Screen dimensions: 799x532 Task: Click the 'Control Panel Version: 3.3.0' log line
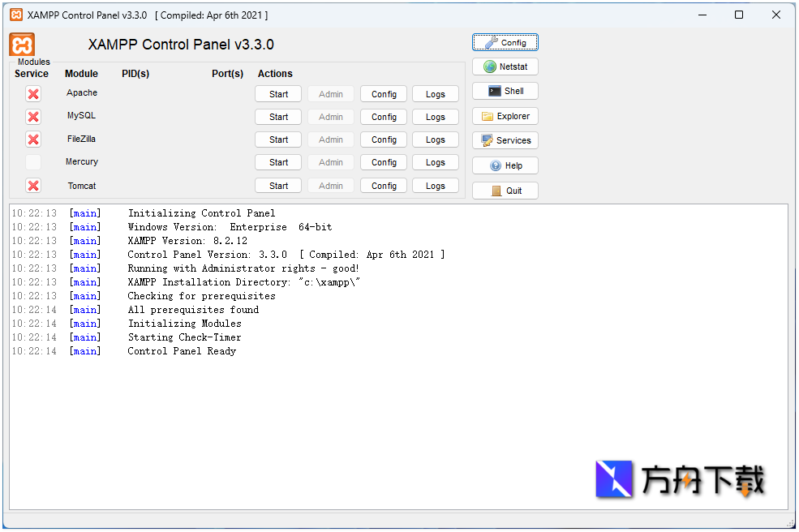tap(286, 255)
